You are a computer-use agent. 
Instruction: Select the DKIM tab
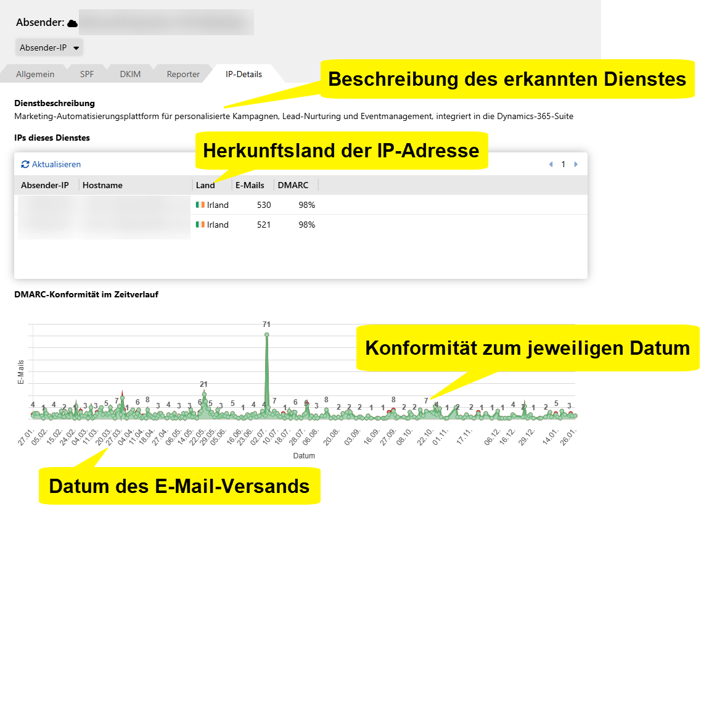(x=130, y=74)
